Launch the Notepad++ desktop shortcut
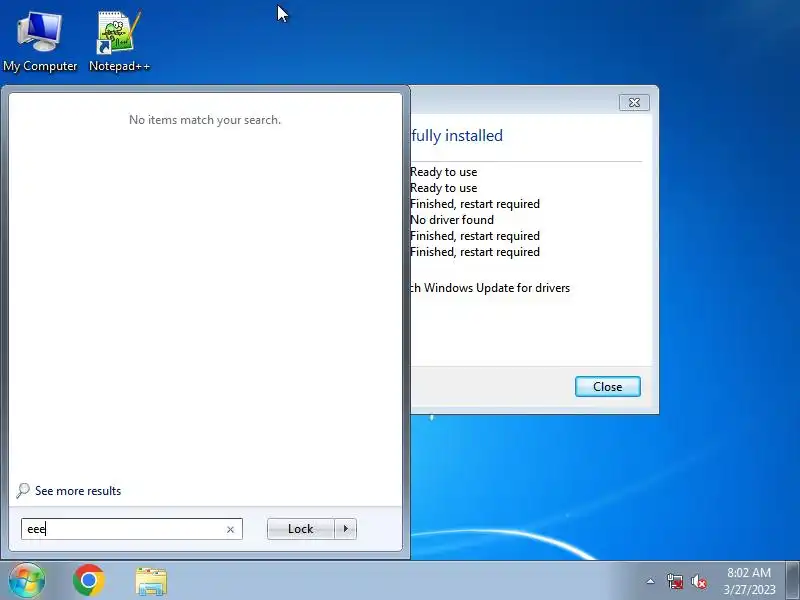The image size is (800, 600). [119, 41]
